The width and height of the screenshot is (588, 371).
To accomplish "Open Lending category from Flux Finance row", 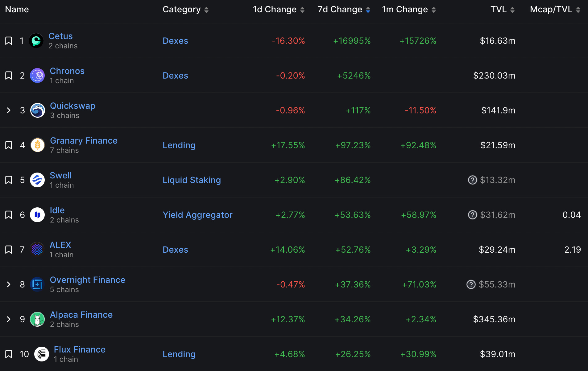I will click(x=179, y=354).
